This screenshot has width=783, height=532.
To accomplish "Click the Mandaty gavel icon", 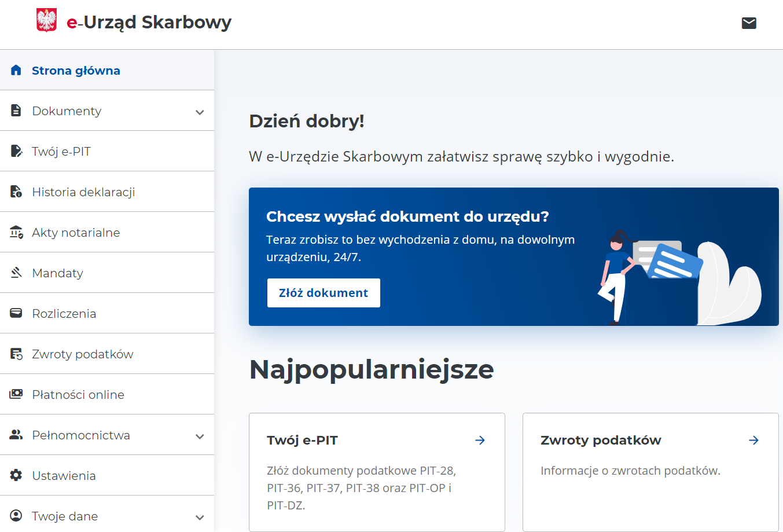I will point(16,273).
